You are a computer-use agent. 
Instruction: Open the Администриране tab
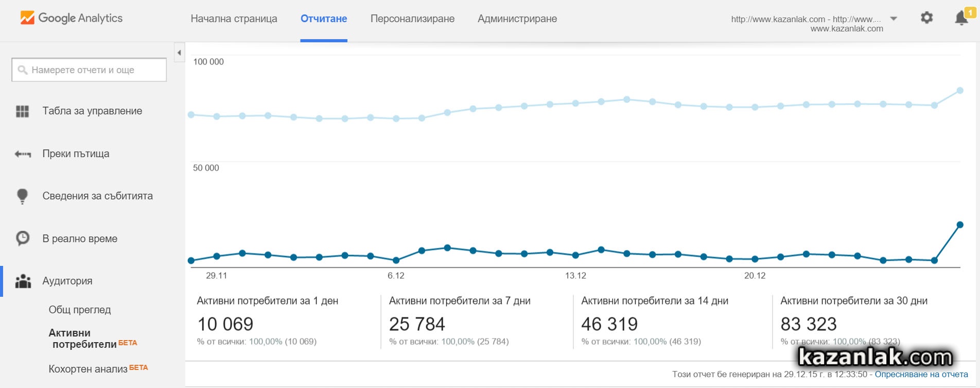[517, 19]
